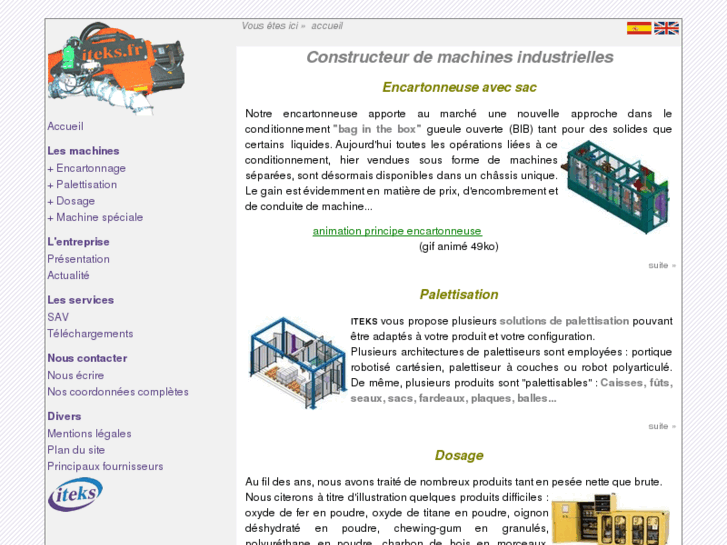Viewport: 727px width, 545px height.
Task: Click the blue iteks oval logo
Action: click(x=76, y=494)
